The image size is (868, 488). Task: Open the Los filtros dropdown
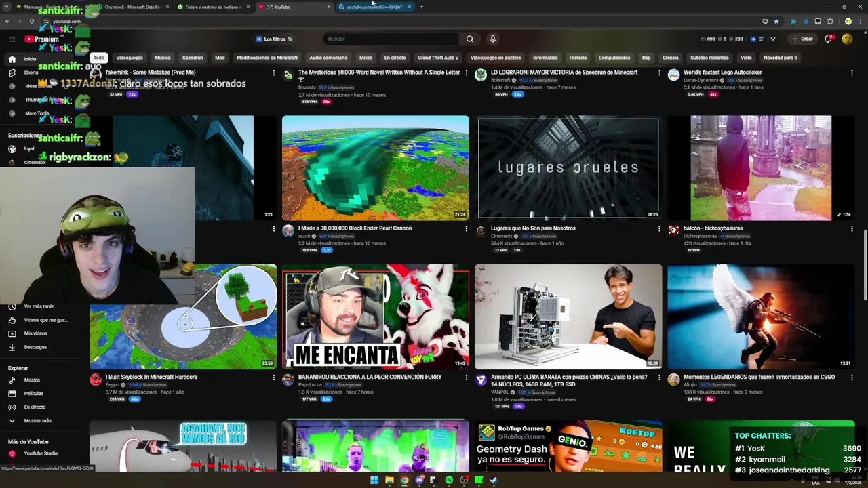(274, 39)
